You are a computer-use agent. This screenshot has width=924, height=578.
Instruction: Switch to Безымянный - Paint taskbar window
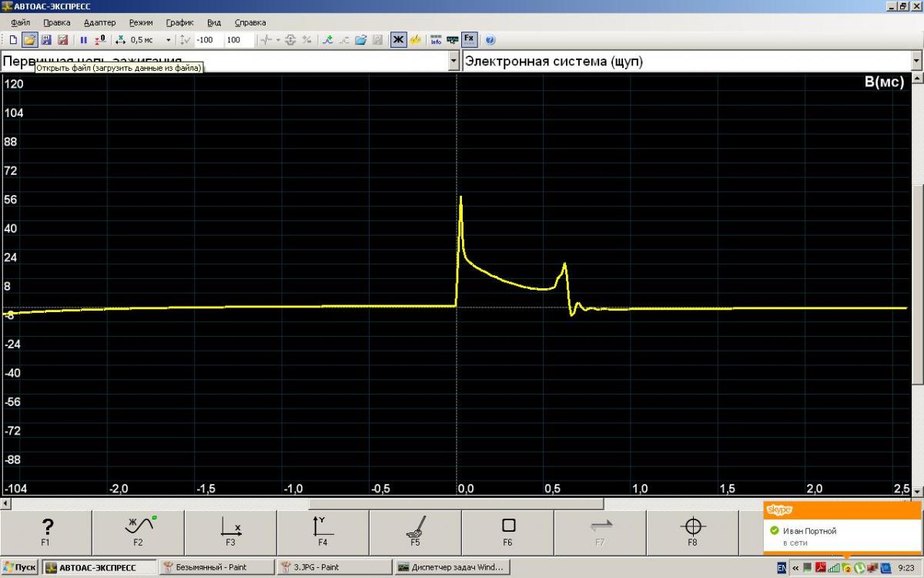tap(216, 567)
